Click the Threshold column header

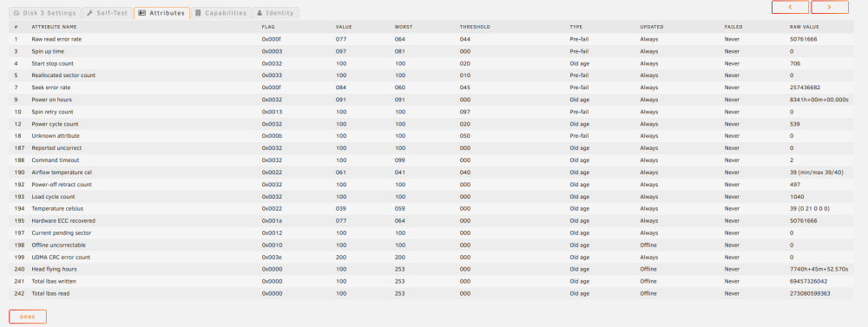(x=475, y=27)
